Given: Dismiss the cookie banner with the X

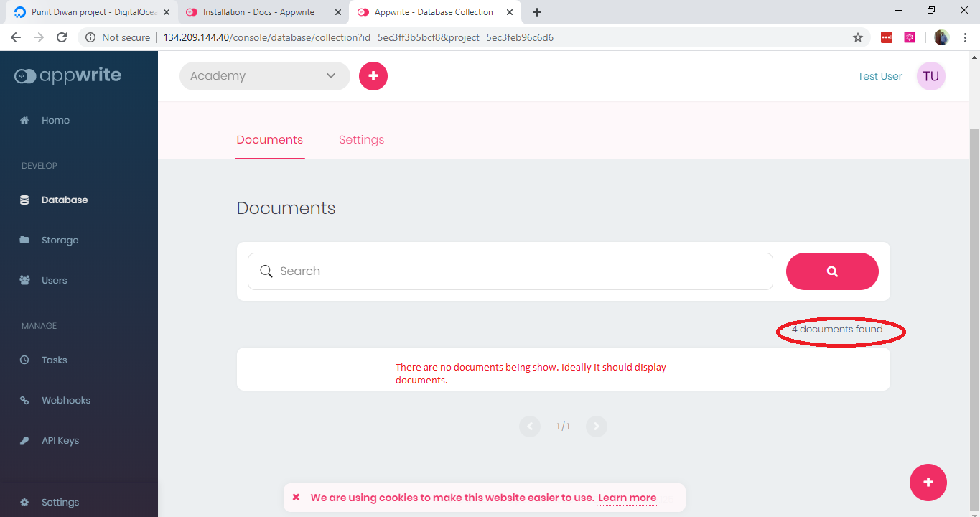Looking at the screenshot, I should coord(296,497).
